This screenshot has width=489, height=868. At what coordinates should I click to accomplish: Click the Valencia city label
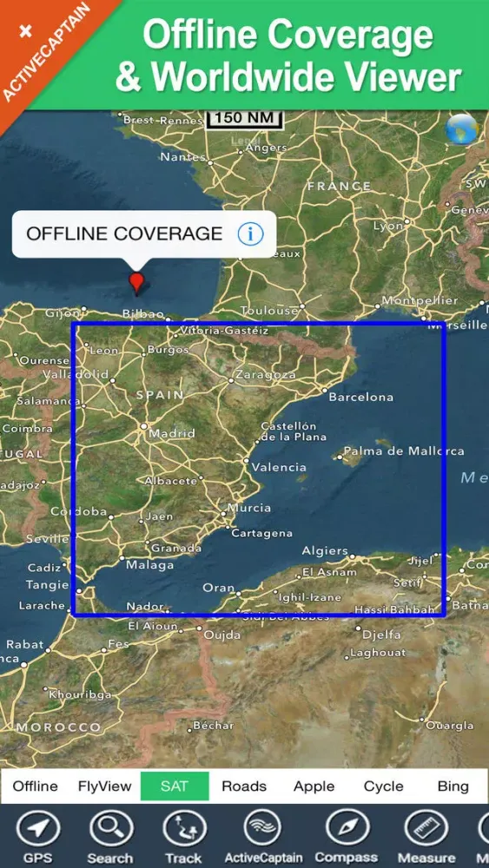pyautogui.click(x=279, y=467)
